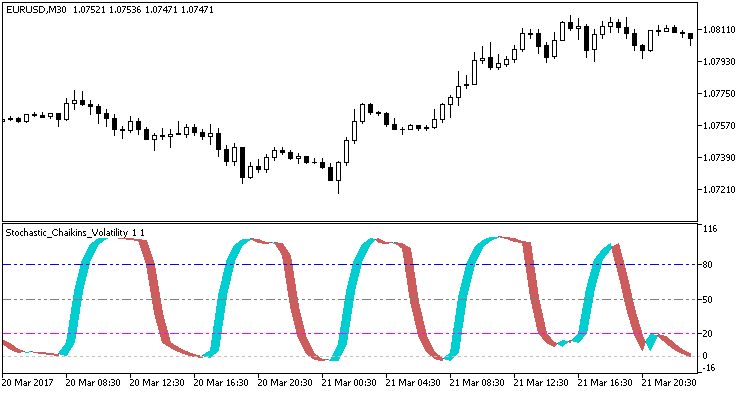Screen dimensions: 750x394
Task: Click the last candlestick on the chart
Action: pyautogui.click(x=690, y=38)
